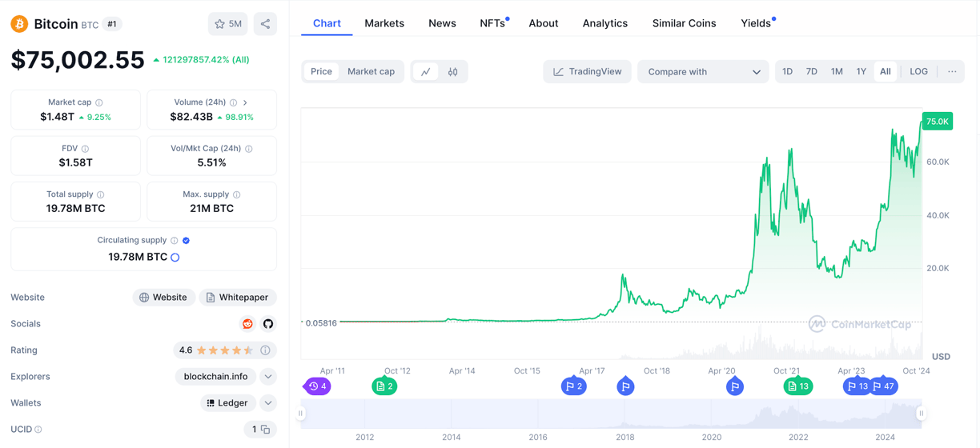The width and height of the screenshot is (980, 448).
Task: Set range to 1Y
Action: (861, 72)
